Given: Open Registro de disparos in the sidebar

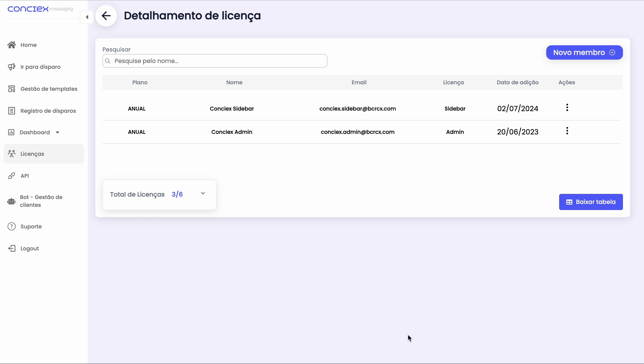Looking at the screenshot, I should click(x=48, y=111).
